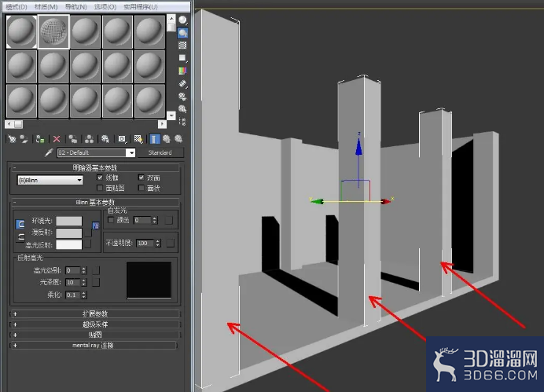This screenshot has height=392, width=544.
Task: Click the 环境光 ambient color swatch
Action: (x=69, y=221)
